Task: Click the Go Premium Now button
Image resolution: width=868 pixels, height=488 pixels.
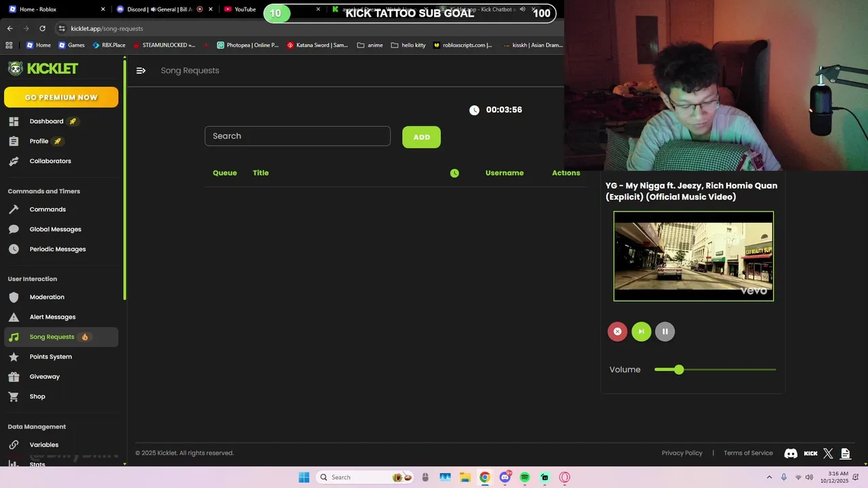Action: coord(61,97)
